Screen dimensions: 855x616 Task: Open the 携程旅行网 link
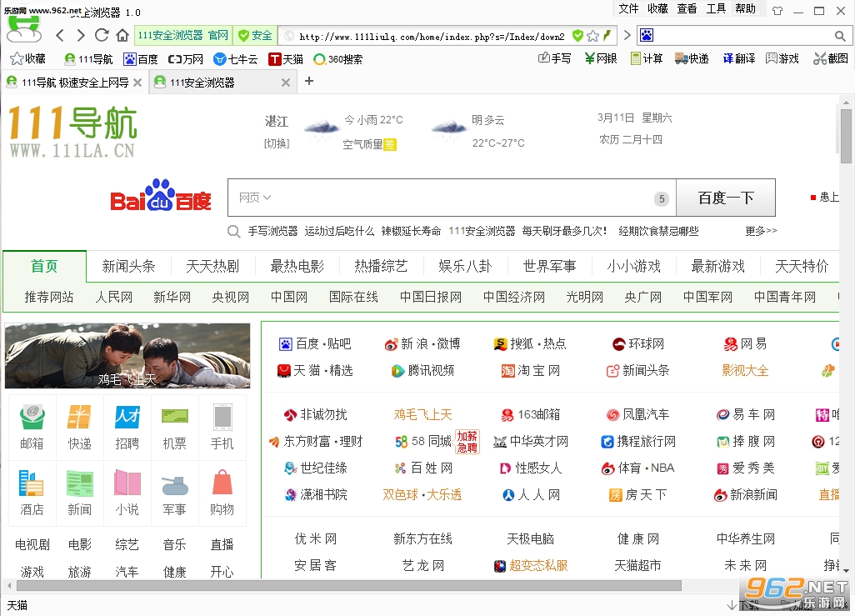pyautogui.click(x=638, y=441)
